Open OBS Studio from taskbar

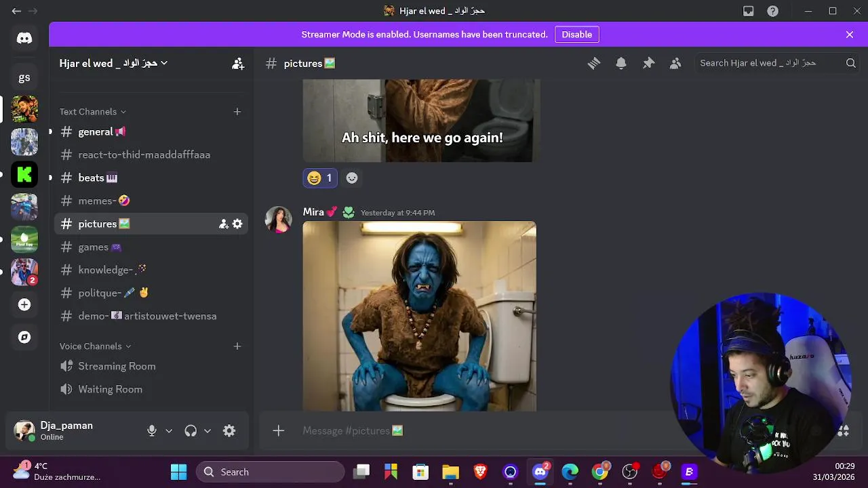[629, 472]
